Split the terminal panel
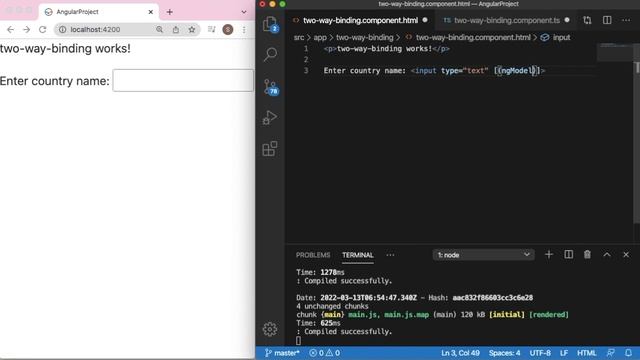 tap(568, 255)
